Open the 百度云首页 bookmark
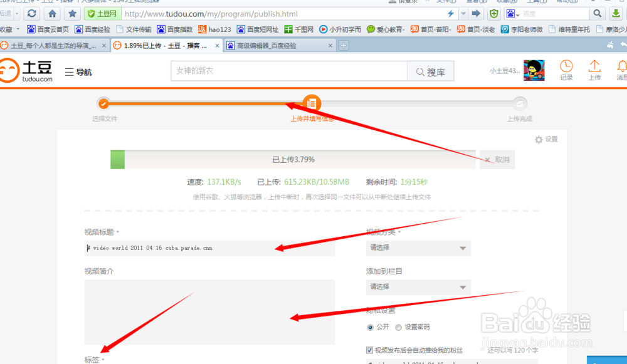Image resolution: width=627 pixels, height=364 pixels. tap(48, 29)
